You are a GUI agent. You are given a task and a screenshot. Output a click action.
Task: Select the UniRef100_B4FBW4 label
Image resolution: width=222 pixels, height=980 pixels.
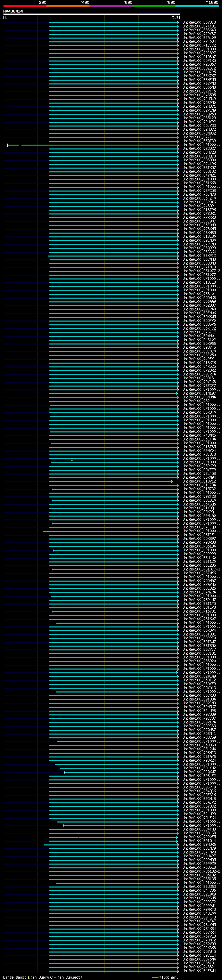(x=199, y=971)
